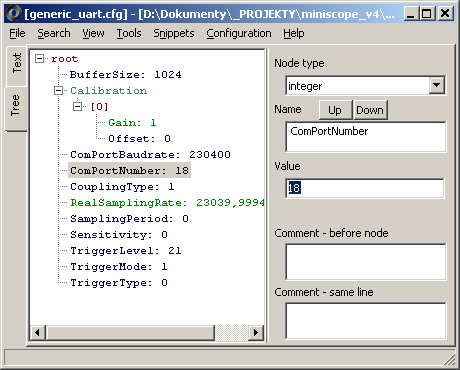Open the Node type dropdown
460x370 pixels.
pyautogui.click(x=437, y=86)
